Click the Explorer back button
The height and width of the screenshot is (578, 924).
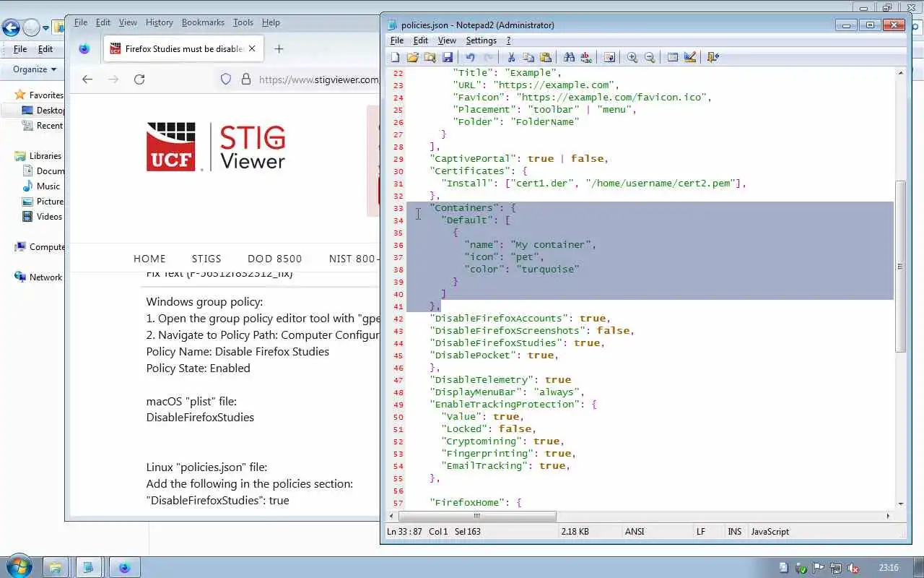coord(11,28)
